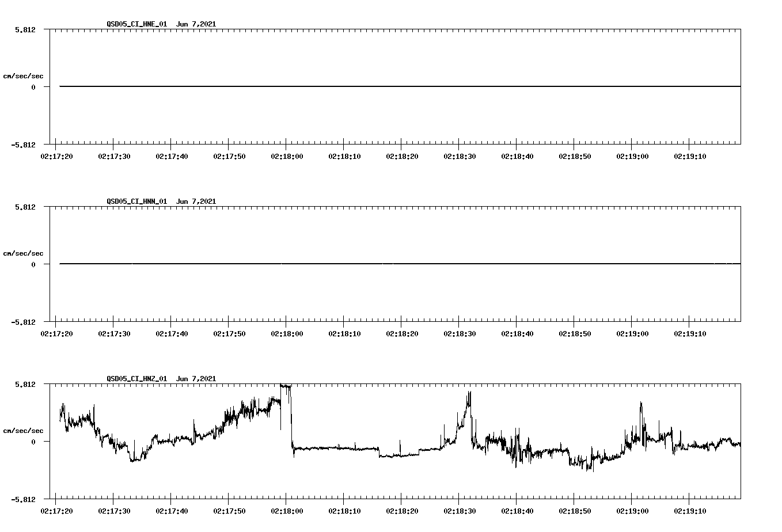Click the 02:18:30 time label under HNZ plot
This screenshot has width=782, height=532.
click(x=460, y=511)
